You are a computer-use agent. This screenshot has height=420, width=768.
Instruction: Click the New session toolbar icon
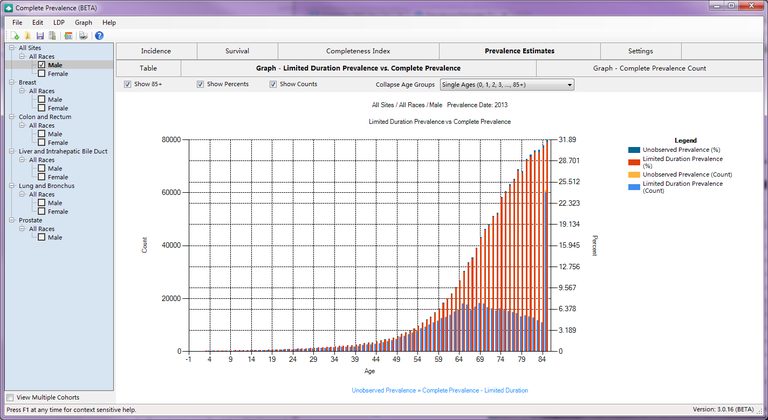tap(17, 36)
